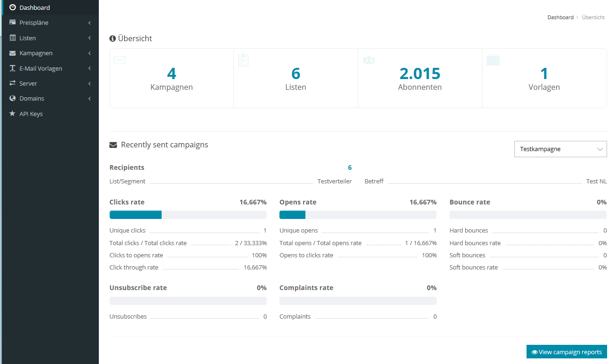Click the API Keys star icon

13,114
